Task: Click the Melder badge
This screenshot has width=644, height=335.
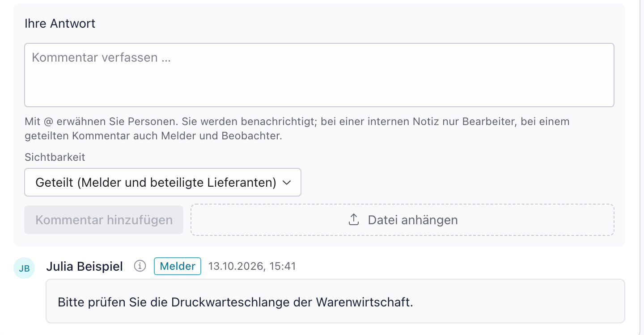Action: 178,266
